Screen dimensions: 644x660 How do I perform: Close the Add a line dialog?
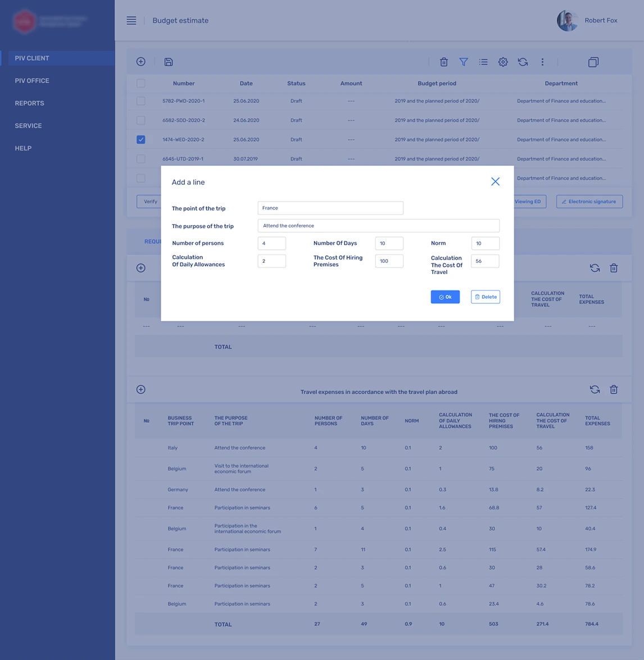[495, 181]
